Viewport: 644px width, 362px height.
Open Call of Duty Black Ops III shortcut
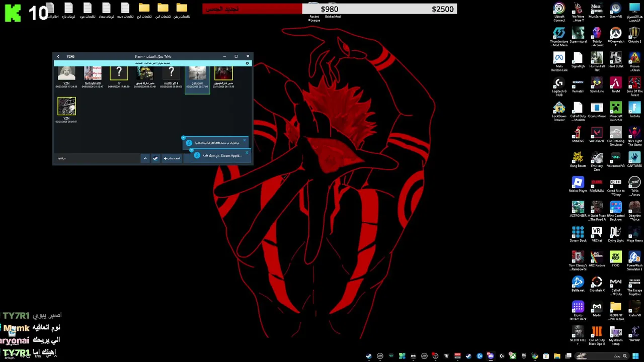pos(597,336)
